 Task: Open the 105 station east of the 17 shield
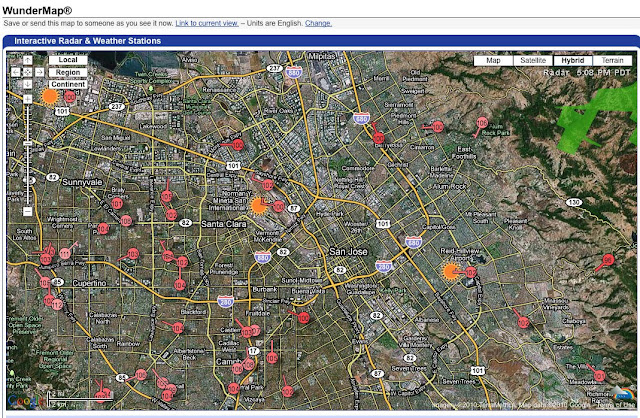(272, 358)
